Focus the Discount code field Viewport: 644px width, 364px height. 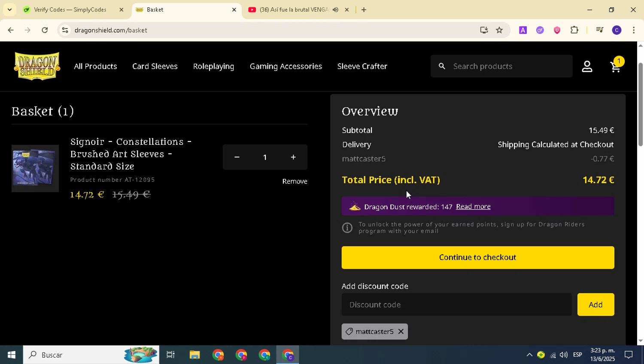[x=456, y=304]
